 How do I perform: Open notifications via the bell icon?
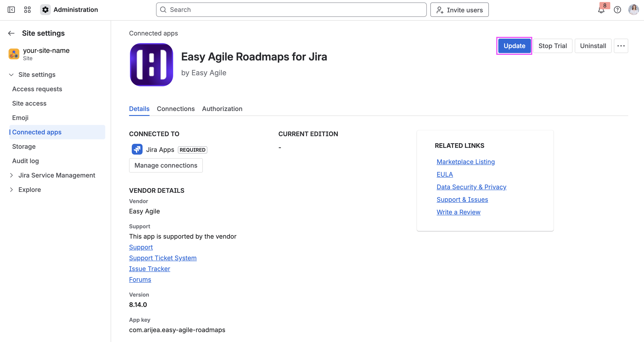pos(601,10)
